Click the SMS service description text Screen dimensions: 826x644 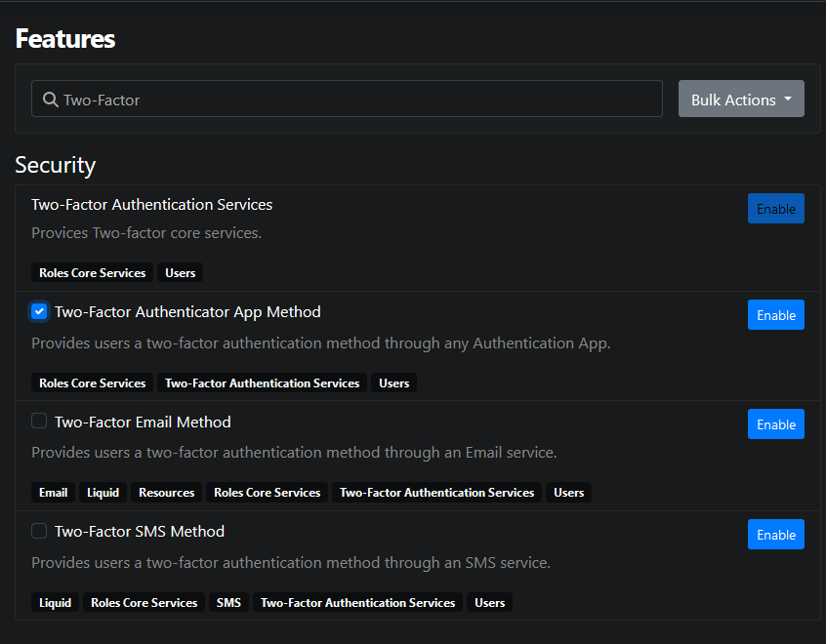[x=291, y=562]
